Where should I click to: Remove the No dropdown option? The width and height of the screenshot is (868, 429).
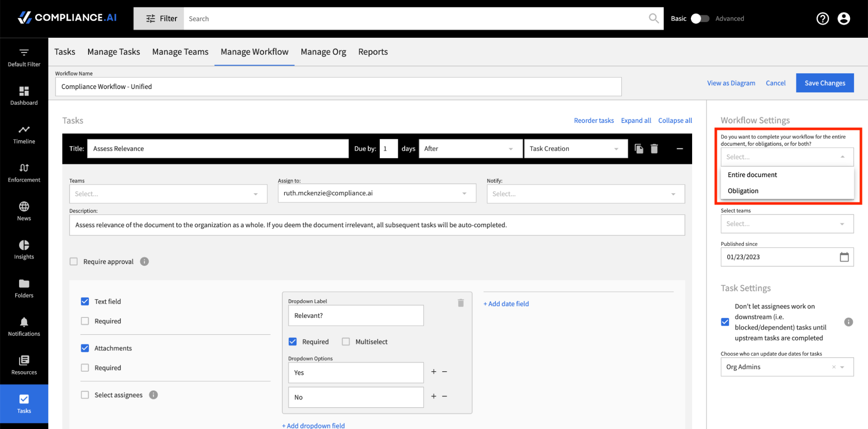(445, 396)
